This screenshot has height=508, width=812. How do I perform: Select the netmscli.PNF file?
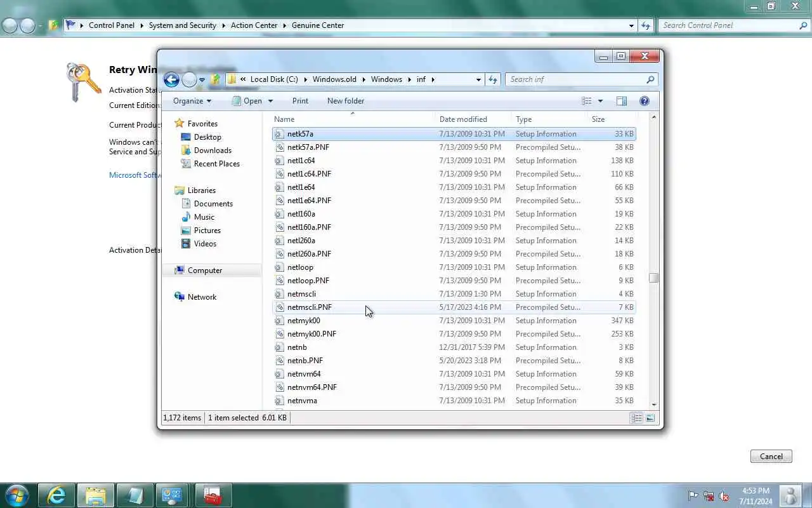(454, 307)
